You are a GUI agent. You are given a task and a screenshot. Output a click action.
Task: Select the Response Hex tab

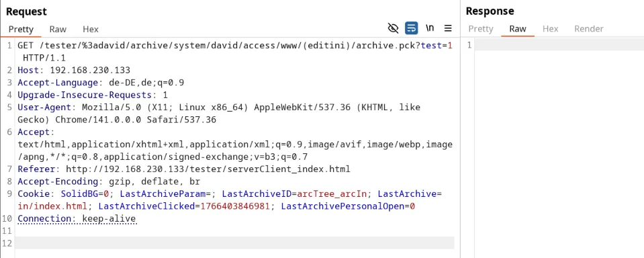551,29
